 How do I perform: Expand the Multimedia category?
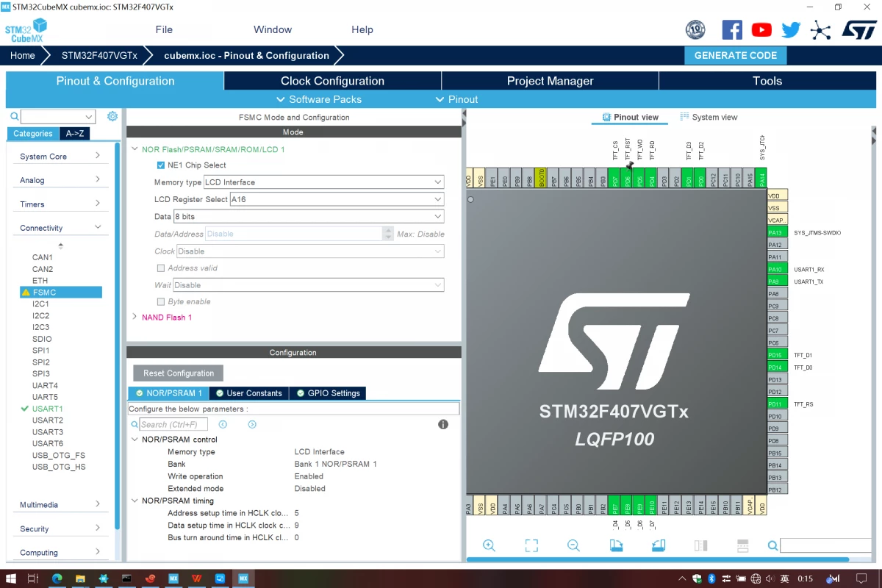[60, 504]
